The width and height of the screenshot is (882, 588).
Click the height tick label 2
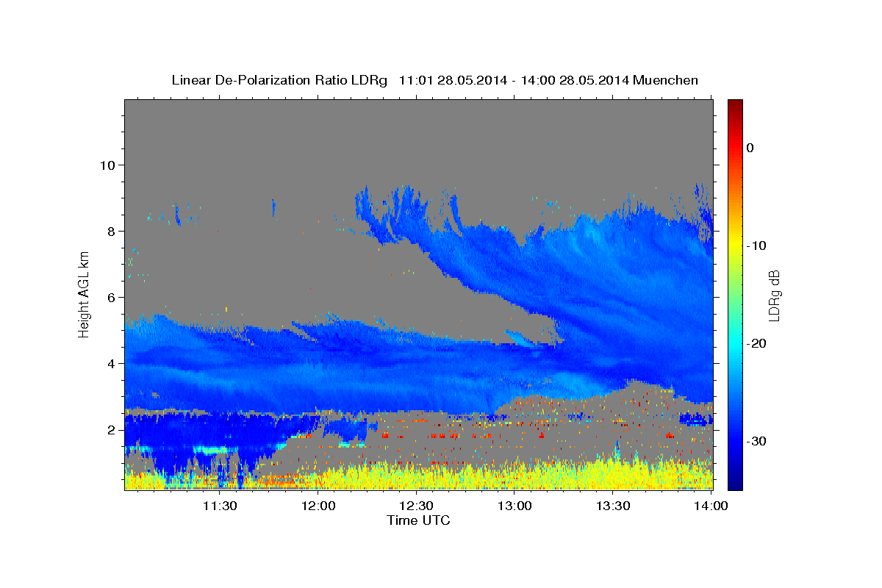click(112, 429)
